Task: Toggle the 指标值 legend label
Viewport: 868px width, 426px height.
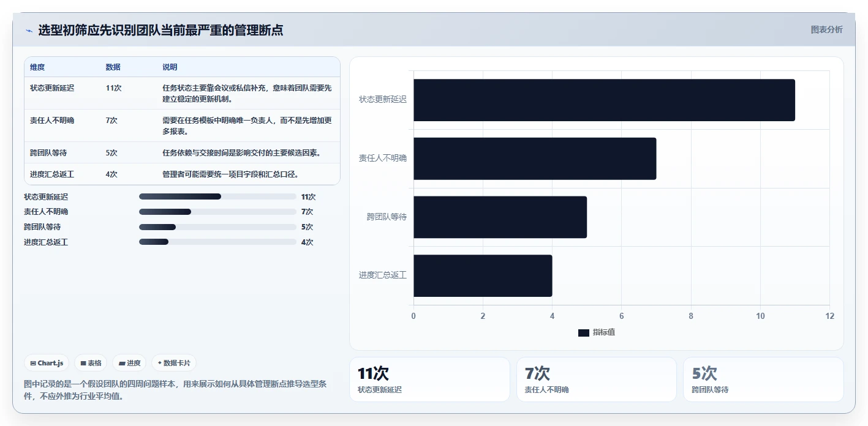Action: coord(604,332)
